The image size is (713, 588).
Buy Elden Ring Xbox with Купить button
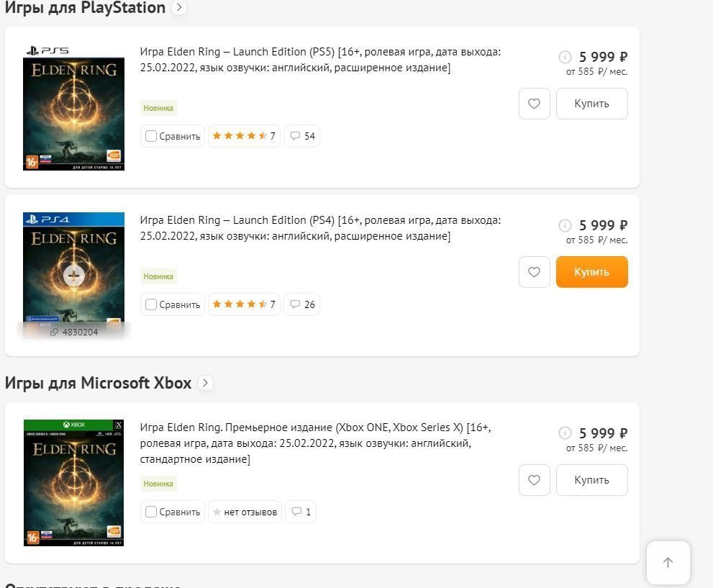[591, 480]
